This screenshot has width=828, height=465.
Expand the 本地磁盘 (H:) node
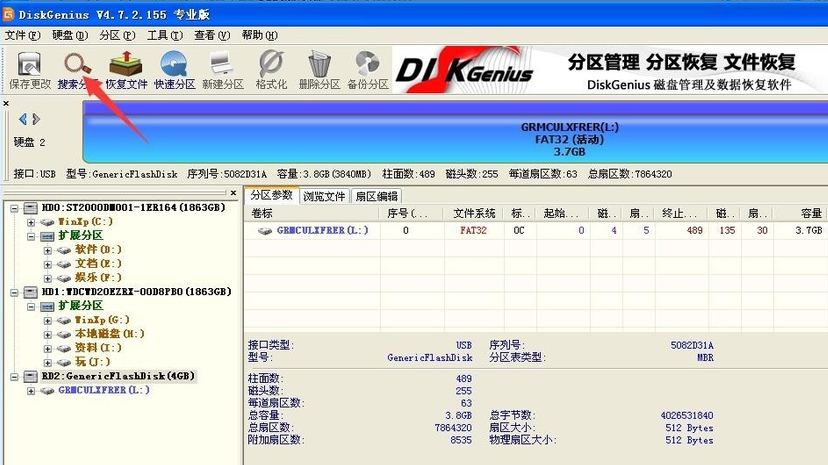(48, 334)
